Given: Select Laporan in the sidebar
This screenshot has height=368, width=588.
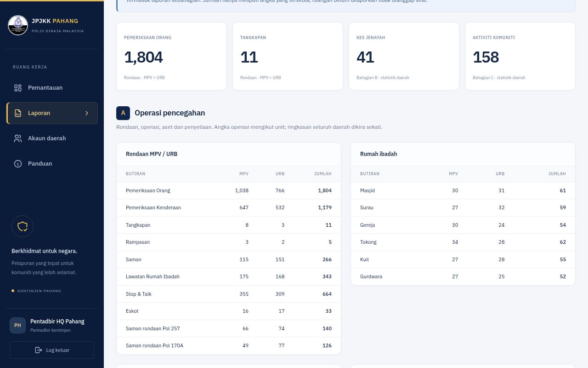Looking at the screenshot, I should coord(52,113).
